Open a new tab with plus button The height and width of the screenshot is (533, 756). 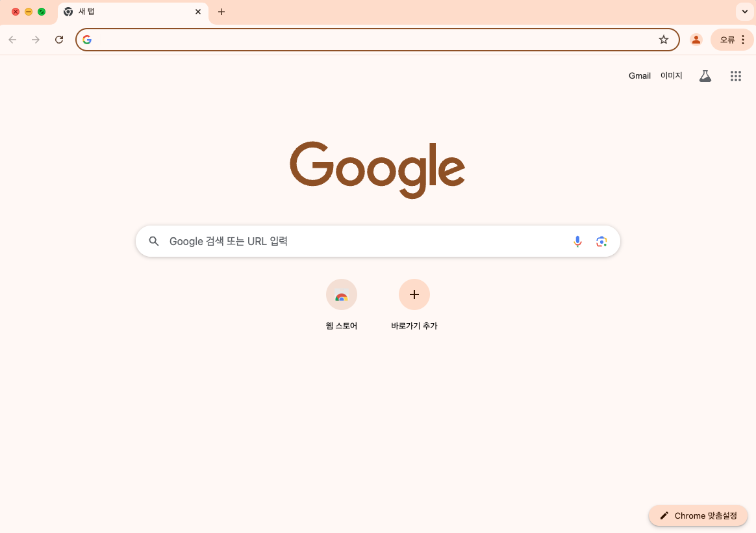click(221, 12)
